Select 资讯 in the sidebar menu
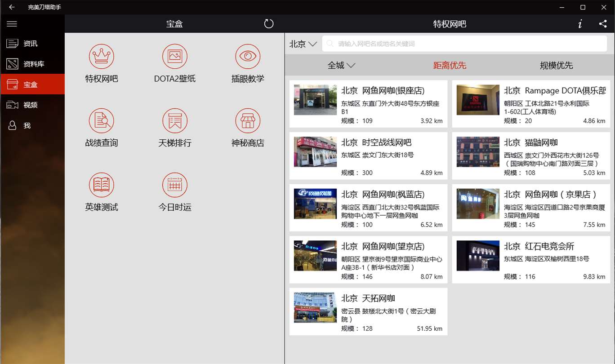 click(x=33, y=44)
